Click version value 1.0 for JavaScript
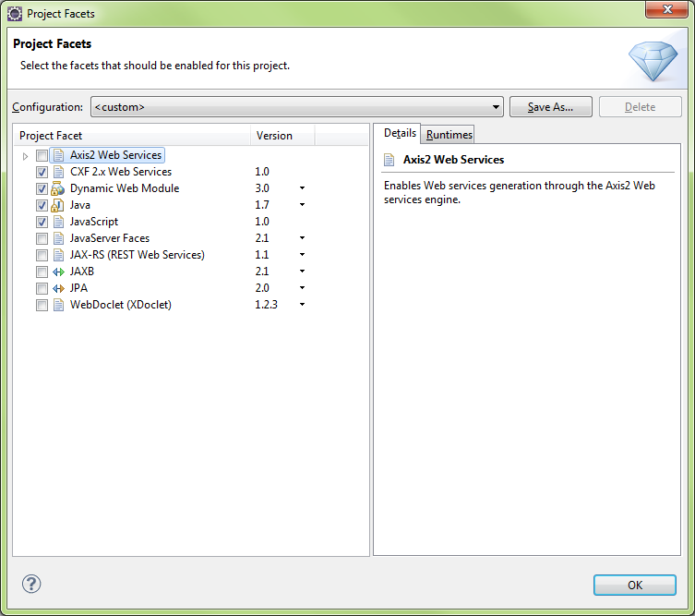695x616 pixels. [262, 222]
